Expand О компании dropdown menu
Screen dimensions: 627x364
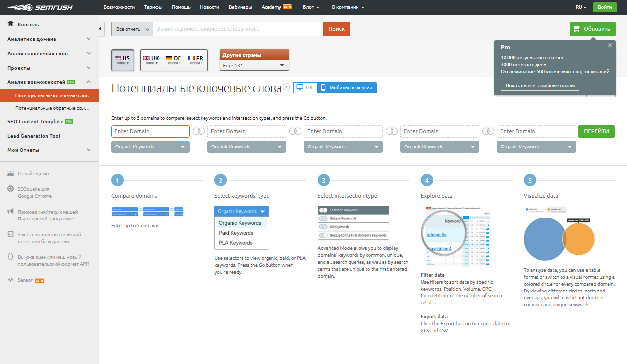point(348,7)
